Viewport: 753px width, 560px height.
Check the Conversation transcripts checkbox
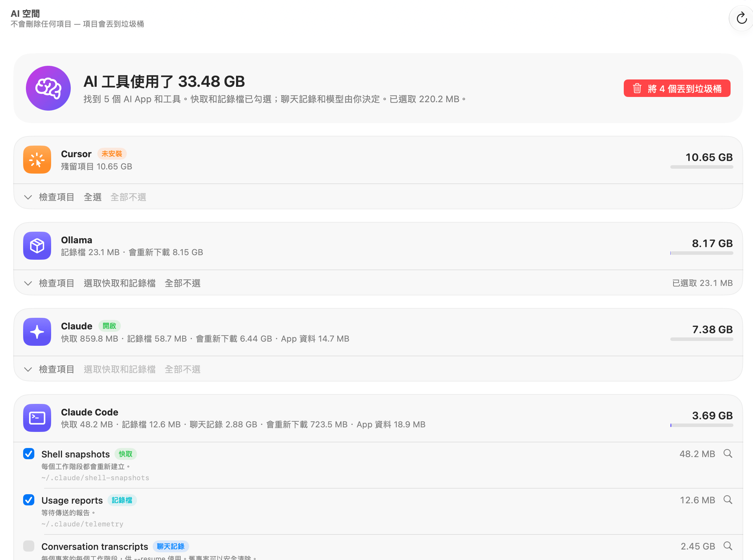click(29, 546)
